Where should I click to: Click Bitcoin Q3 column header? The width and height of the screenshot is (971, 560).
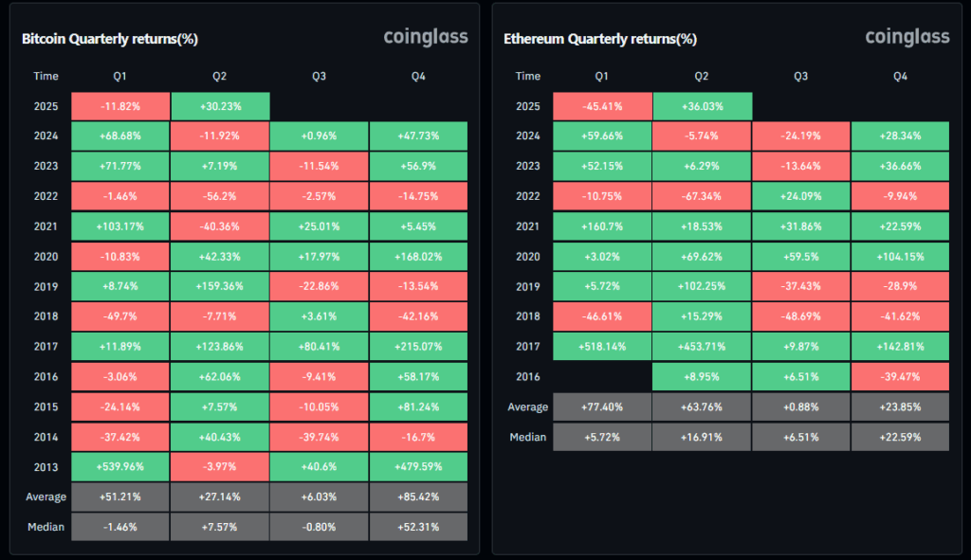(x=320, y=76)
